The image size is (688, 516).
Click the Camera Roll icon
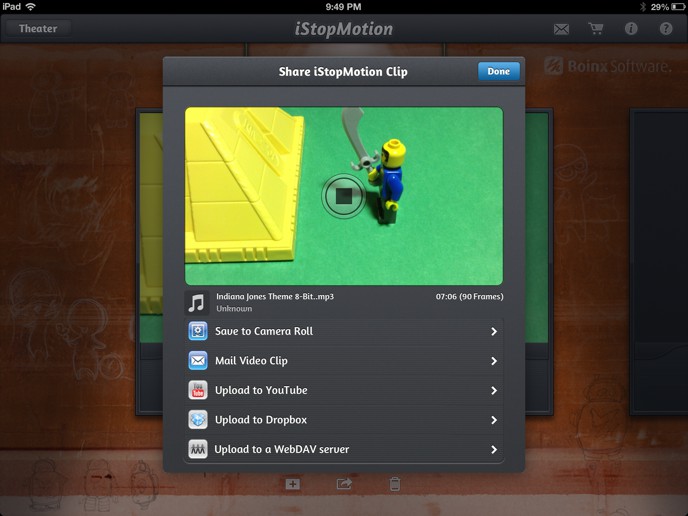coord(198,331)
